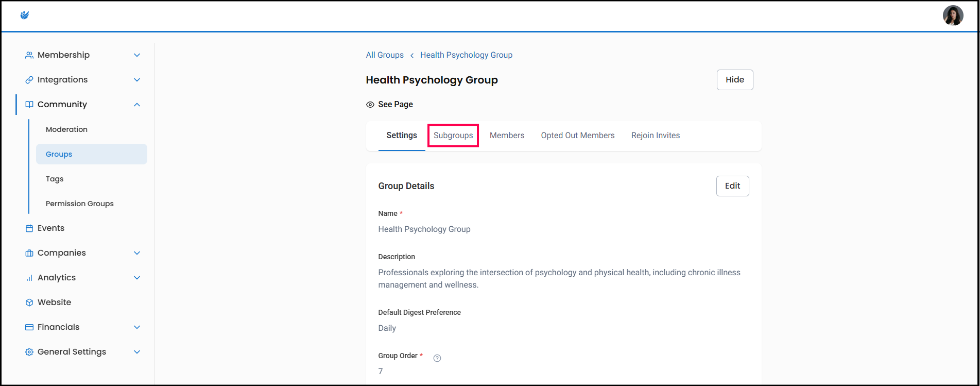Image resolution: width=980 pixels, height=386 pixels.
Task: Open Group Order help tooltip icon
Action: 437,358
